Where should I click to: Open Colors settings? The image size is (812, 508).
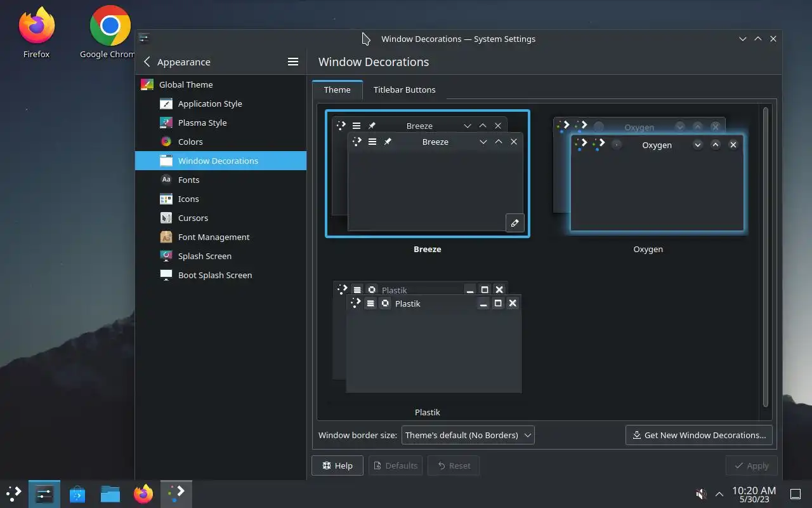[221, 142]
